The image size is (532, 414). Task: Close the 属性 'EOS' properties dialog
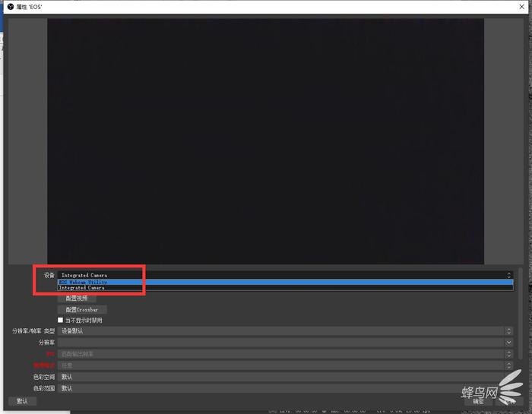tap(521, 6)
